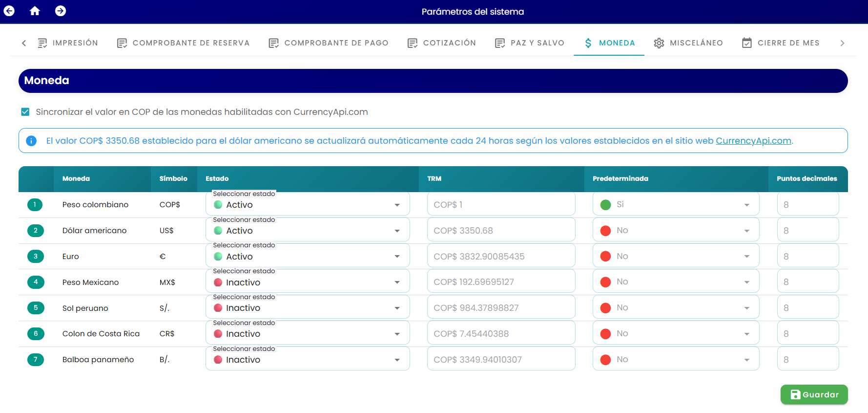Open Predeterminada dropdown for Euro
Screen dimensions: 868x413
coord(676,256)
